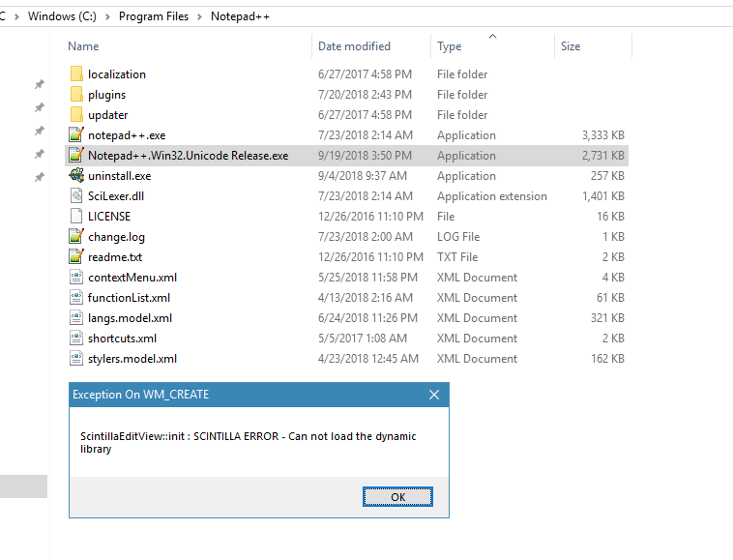
Task: Click the stylers.model.xml file icon
Action: click(76, 359)
